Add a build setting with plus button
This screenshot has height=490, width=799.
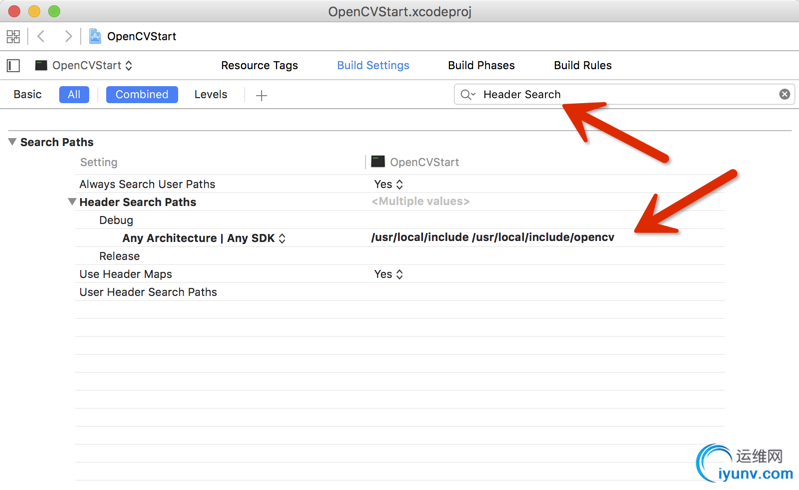coord(261,95)
